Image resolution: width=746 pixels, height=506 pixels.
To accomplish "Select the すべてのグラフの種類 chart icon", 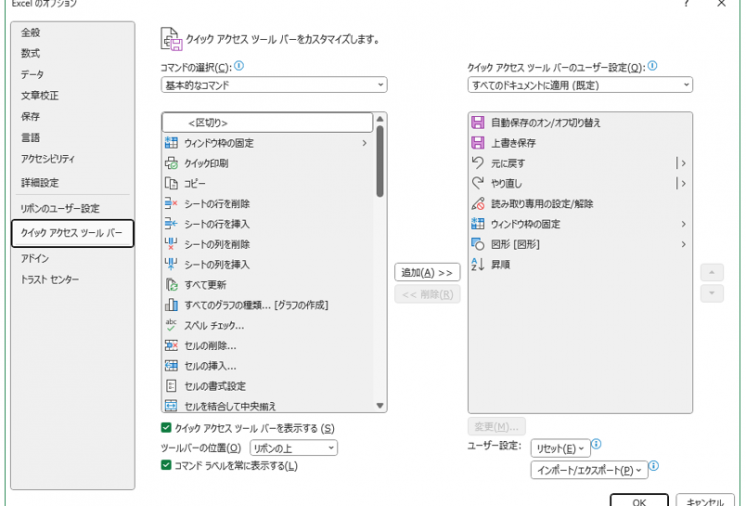I will click(x=171, y=305).
